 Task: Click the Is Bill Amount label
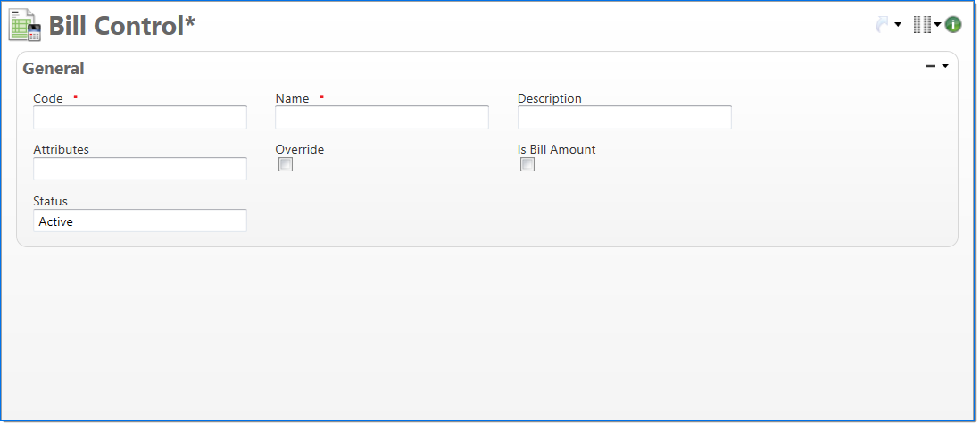point(556,149)
